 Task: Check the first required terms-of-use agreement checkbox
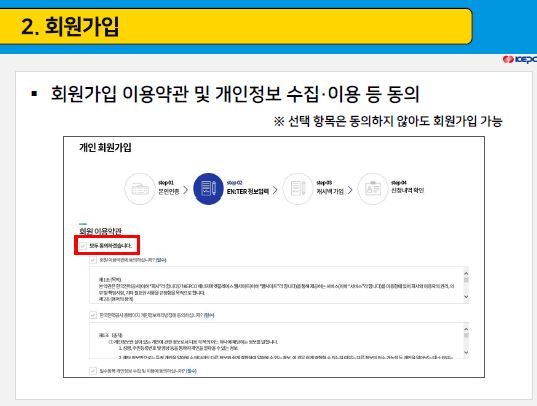coord(92,260)
